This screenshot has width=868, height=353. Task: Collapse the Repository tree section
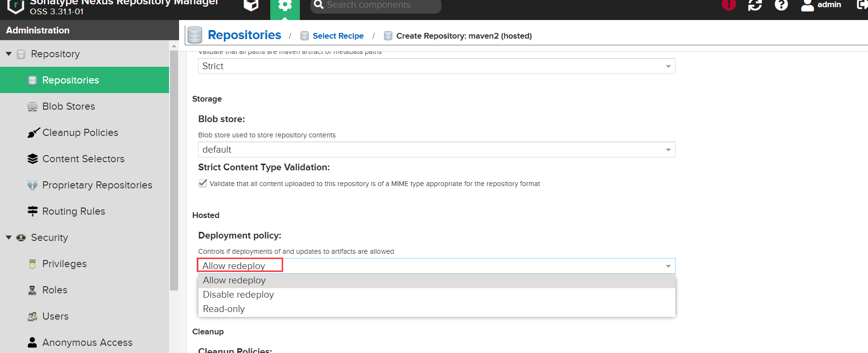pos(9,54)
